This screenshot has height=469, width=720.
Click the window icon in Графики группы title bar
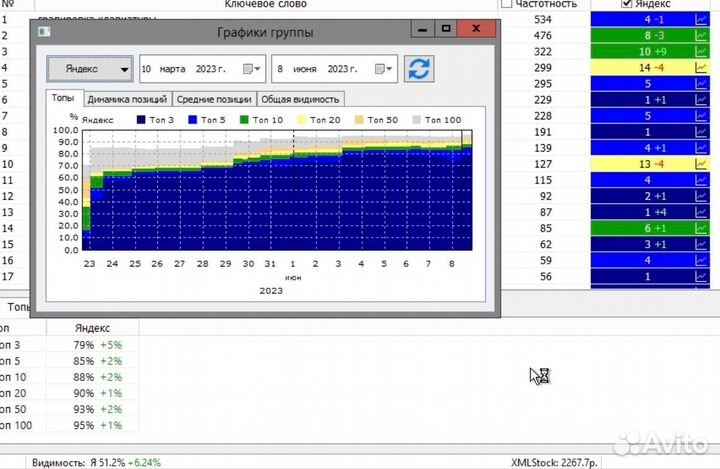tap(42, 32)
